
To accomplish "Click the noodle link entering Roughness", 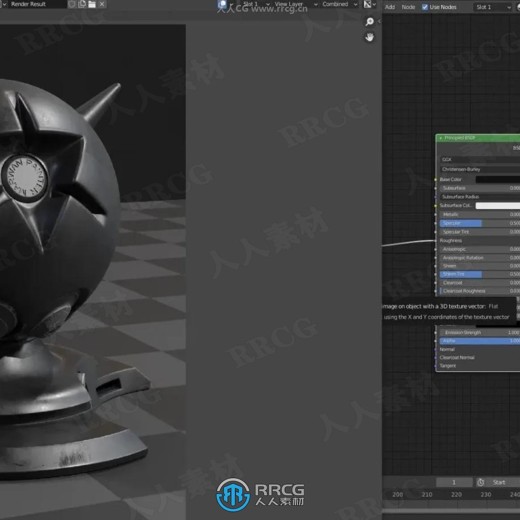I will click(x=409, y=243).
